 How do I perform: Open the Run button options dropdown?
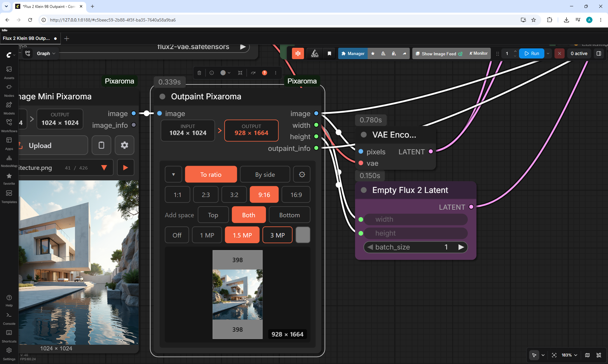548,53
